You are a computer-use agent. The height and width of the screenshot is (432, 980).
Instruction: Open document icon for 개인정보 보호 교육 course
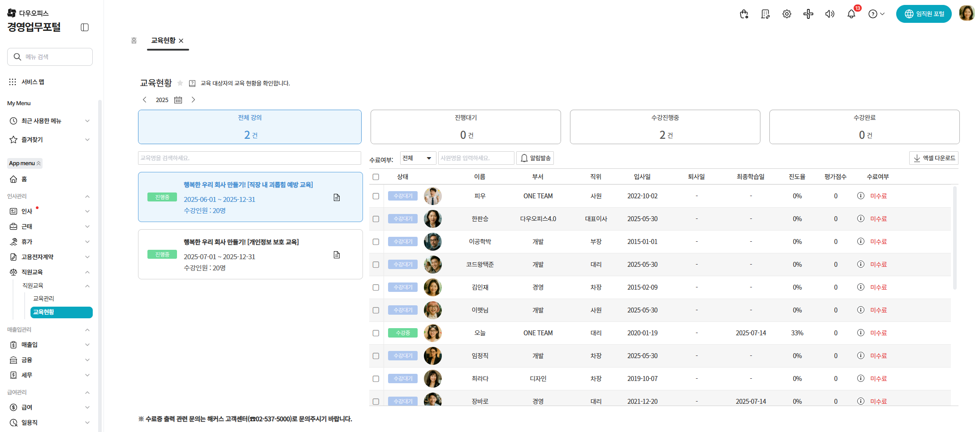point(337,255)
